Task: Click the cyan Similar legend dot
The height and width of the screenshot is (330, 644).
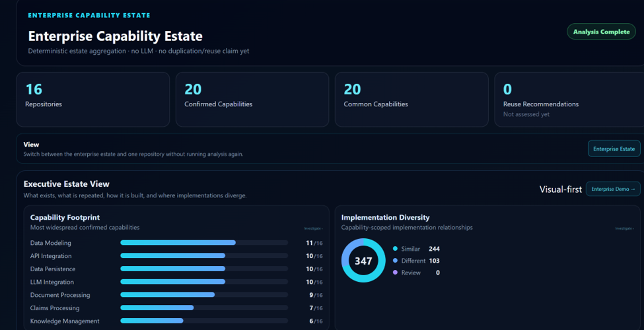Action: point(395,249)
